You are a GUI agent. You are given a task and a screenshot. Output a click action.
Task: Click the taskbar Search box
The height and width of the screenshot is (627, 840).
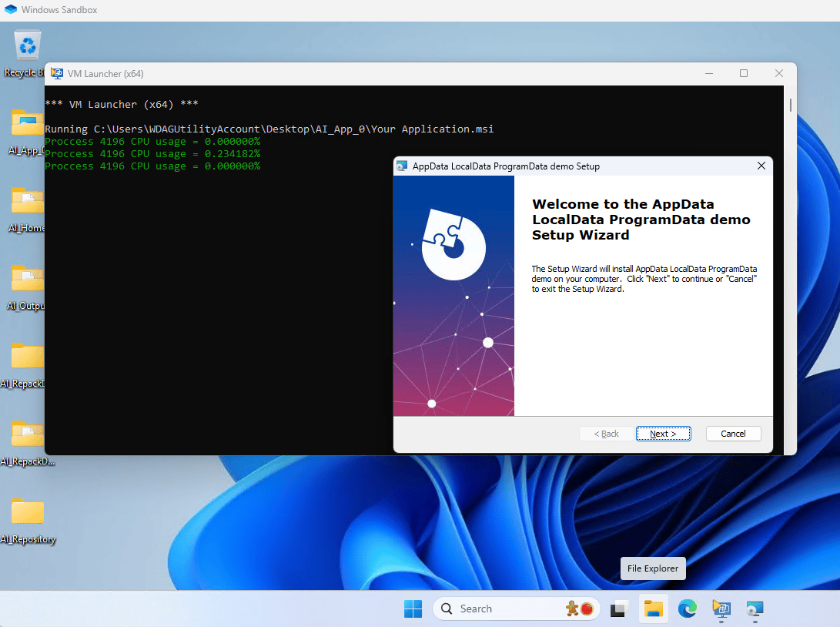[516, 609]
